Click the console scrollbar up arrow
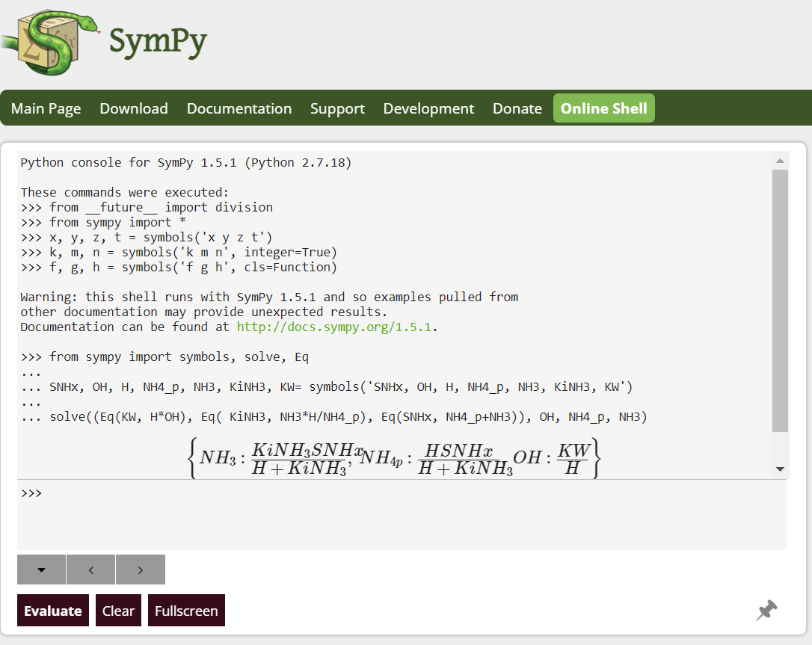Viewport: 812px width, 645px height. point(780,161)
